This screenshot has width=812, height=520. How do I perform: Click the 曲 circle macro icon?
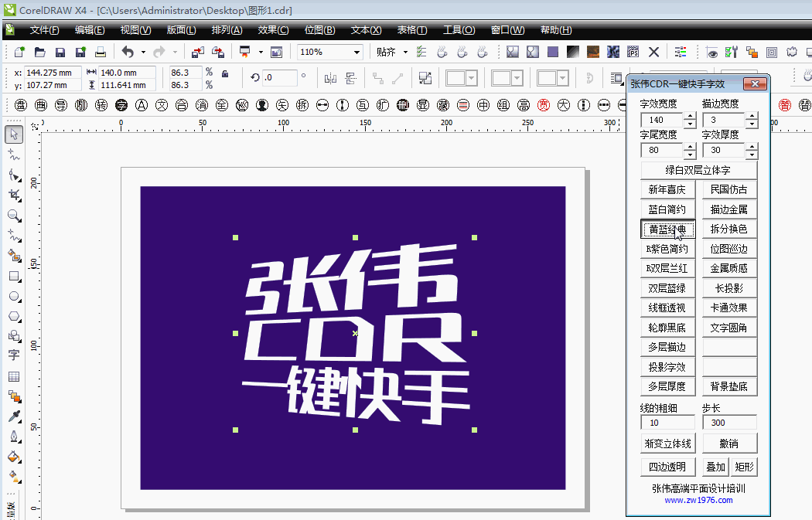pos(41,106)
